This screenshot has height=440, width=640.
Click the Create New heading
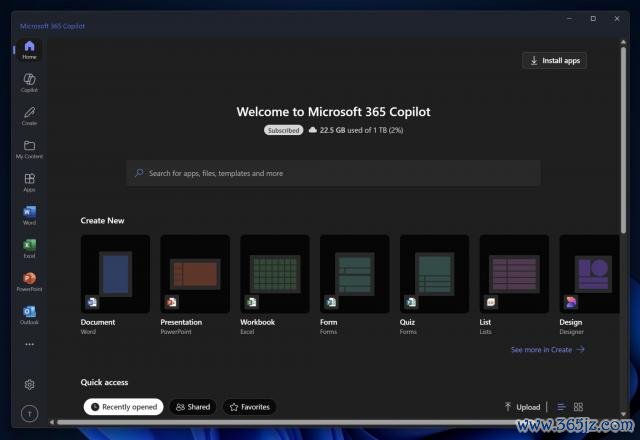point(102,220)
